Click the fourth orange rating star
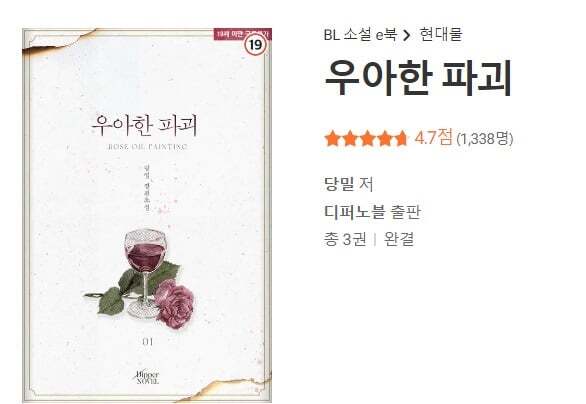The height and width of the screenshot is (404, 586). 385,138
